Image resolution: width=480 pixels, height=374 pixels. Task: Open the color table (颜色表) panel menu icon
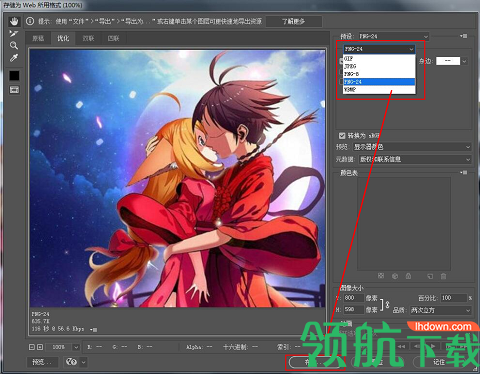(x=464, y=172)
